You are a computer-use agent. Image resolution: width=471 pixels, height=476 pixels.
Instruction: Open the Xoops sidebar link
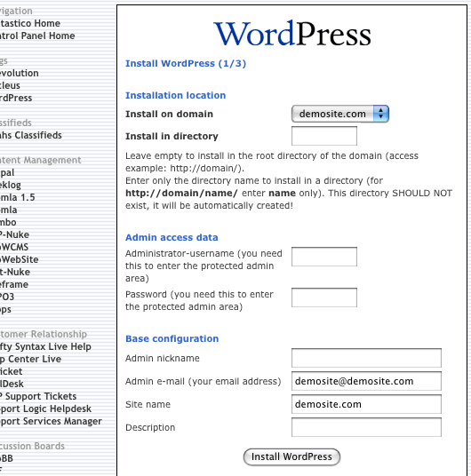point(5,309)
